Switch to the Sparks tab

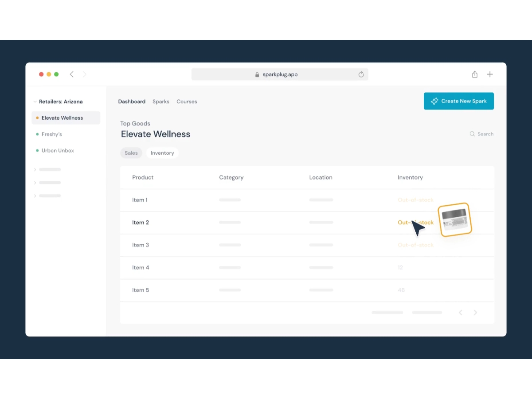point(161,102)
